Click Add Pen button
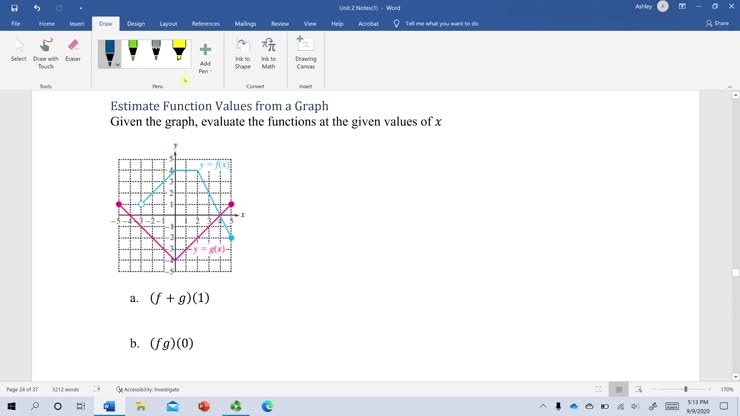740x416 pixels. (x=205, y=58)
